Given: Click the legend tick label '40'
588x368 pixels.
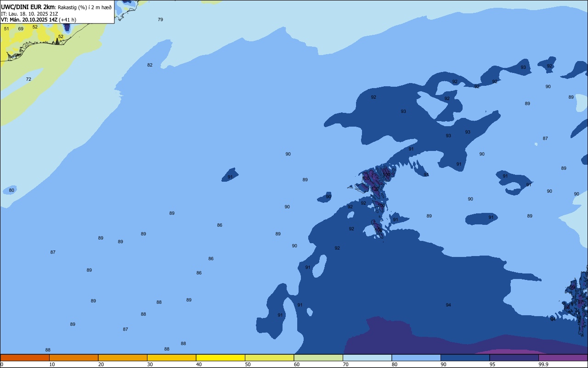Looking at the screenshot, I should (199, 364).
